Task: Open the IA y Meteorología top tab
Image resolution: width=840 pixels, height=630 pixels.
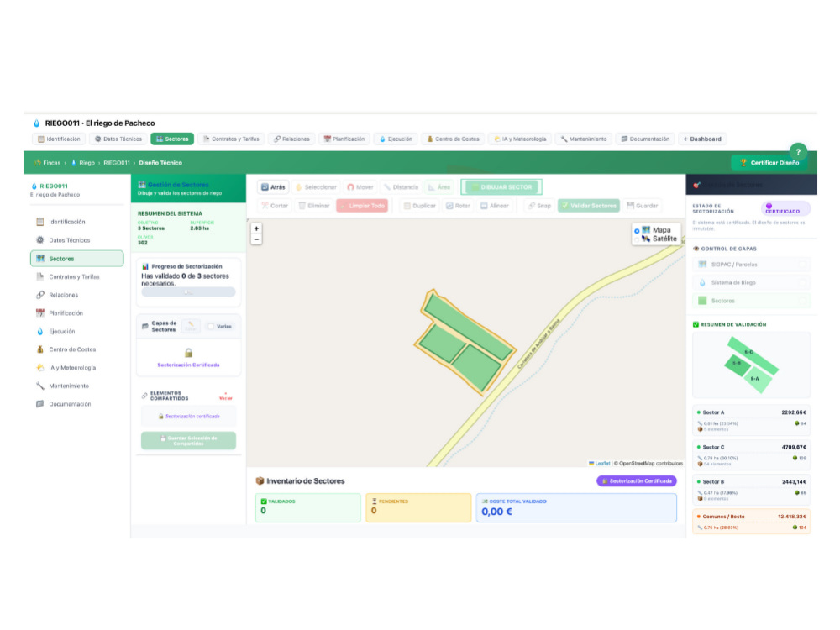Action: (520, 139)
